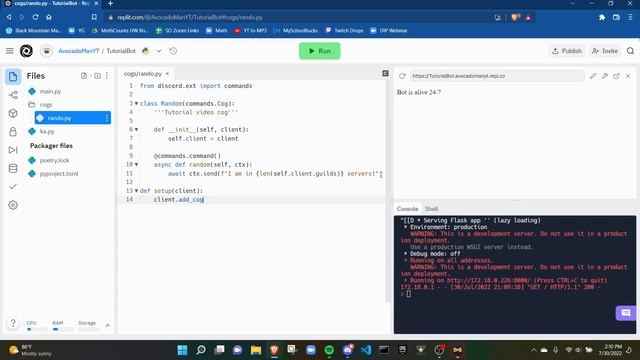This screenshot has height=360, width=640.
Task: Open webview in a new tab
Action: coord(616,76)
